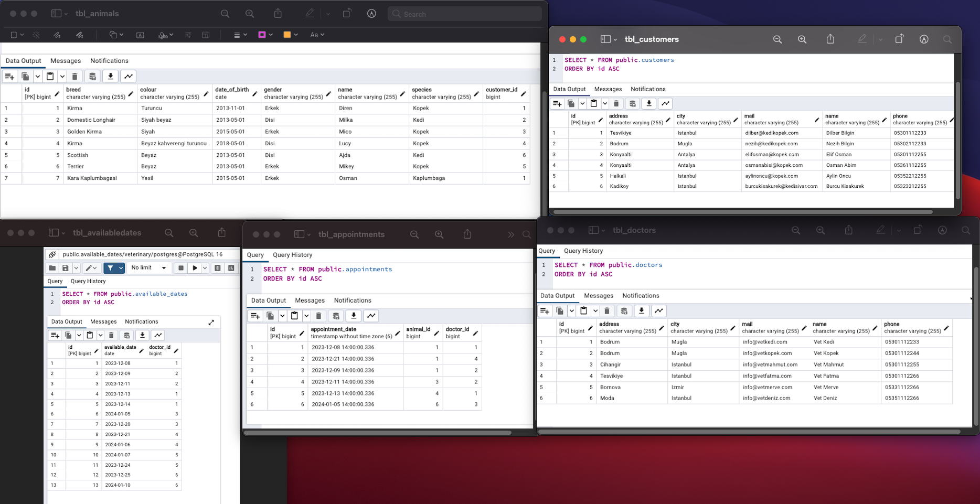This screenshot has width=980, height=504.
Task: Choose orange fill color swatch
Action: [287, 35]
